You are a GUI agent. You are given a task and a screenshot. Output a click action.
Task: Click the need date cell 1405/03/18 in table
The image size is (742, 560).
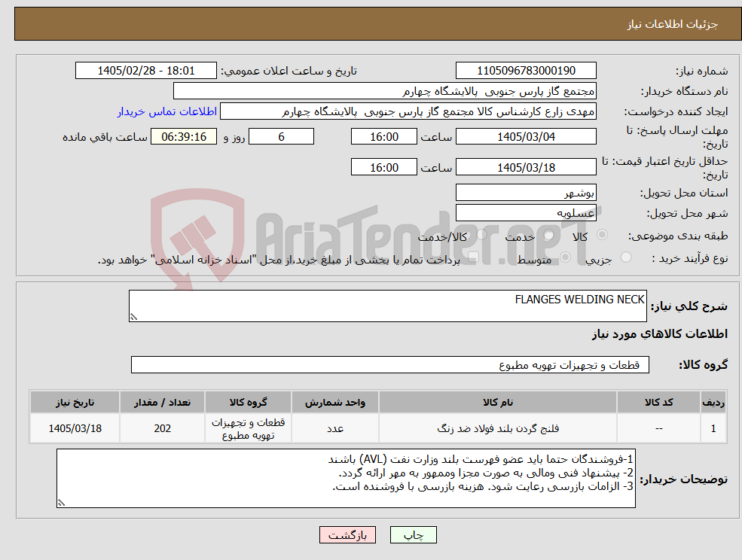tap(75, 428)
